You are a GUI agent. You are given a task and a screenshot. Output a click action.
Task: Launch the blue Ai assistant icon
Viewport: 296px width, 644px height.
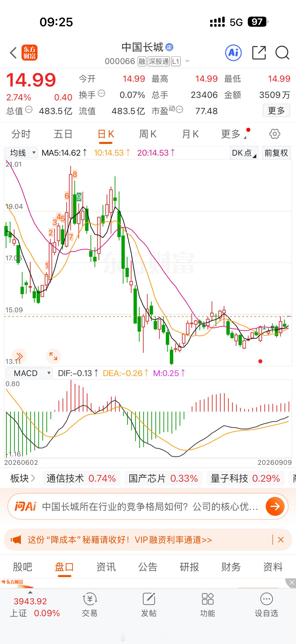point(233,53)
